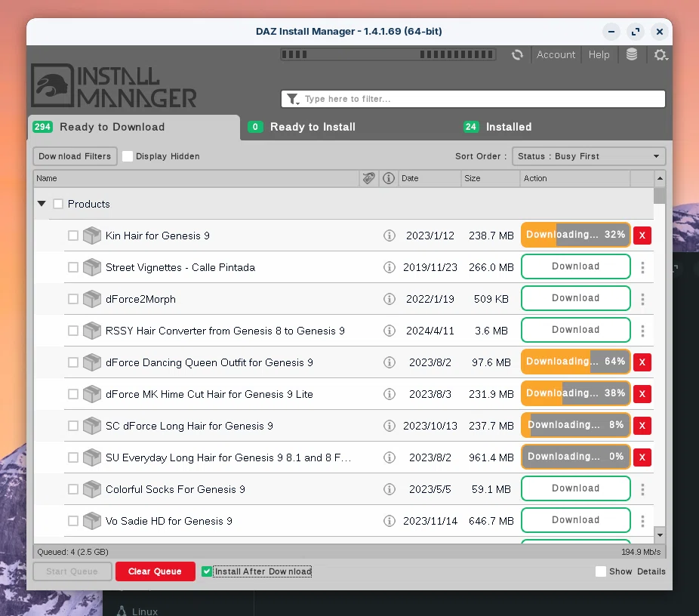Sort by the Date column header

430,178
